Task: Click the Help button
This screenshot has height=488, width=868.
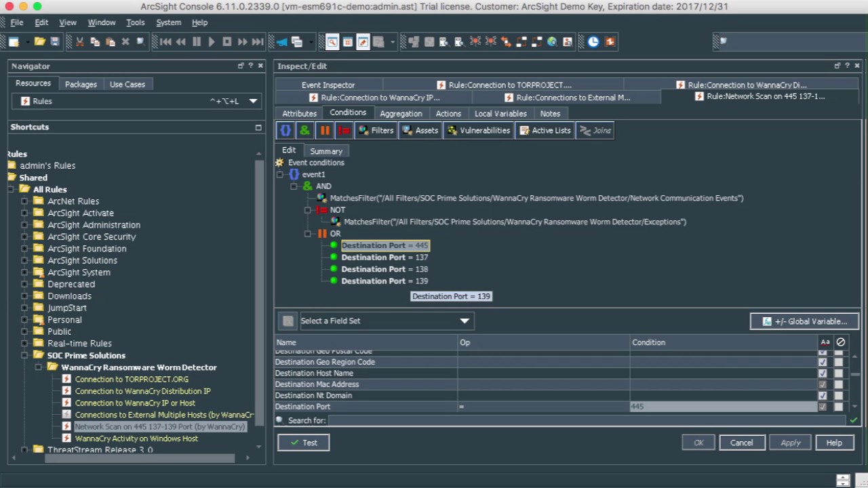Action: [x=834, y=443]
